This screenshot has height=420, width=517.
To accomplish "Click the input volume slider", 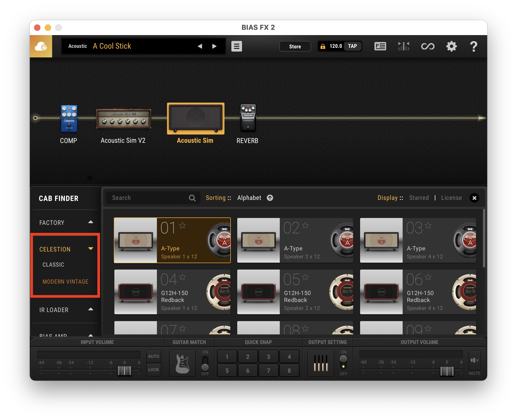I will point(124,370).
